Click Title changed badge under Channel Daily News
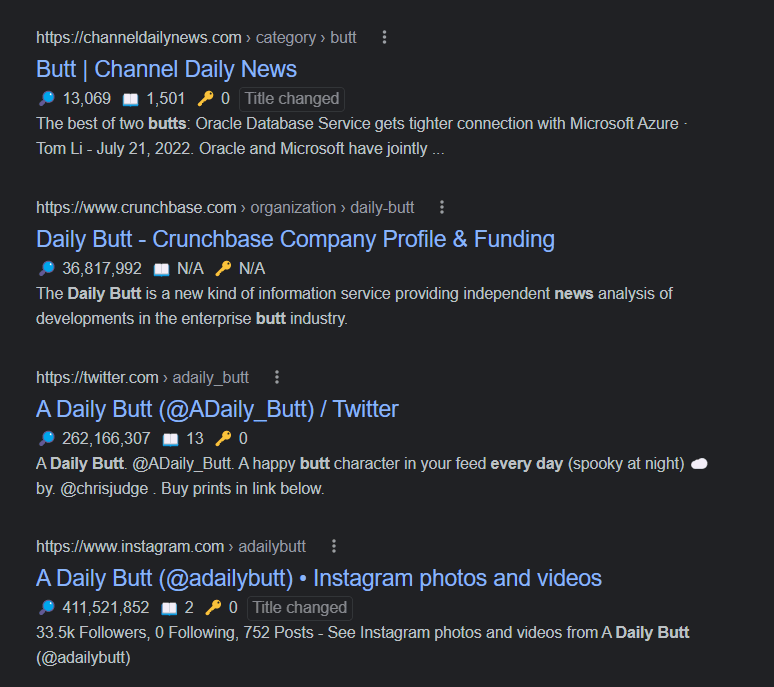Screen dimensions: 774x687 tap(292, 99)
